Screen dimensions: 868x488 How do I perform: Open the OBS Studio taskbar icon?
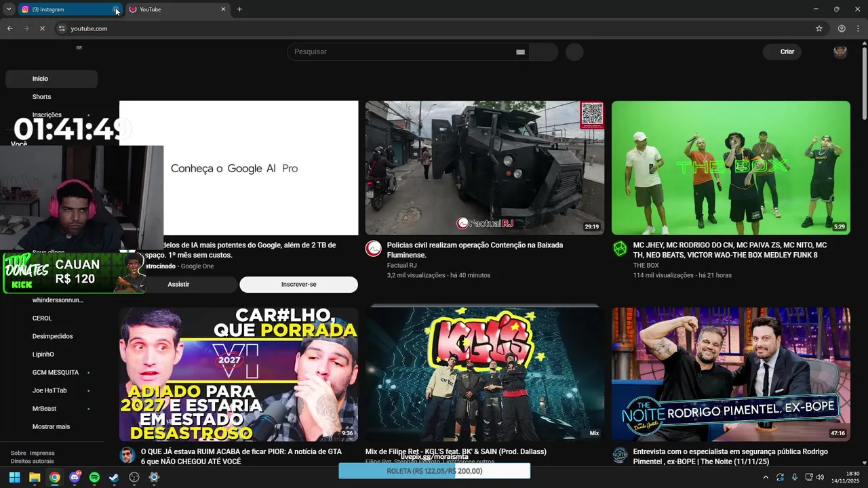[x=134, y=477]
